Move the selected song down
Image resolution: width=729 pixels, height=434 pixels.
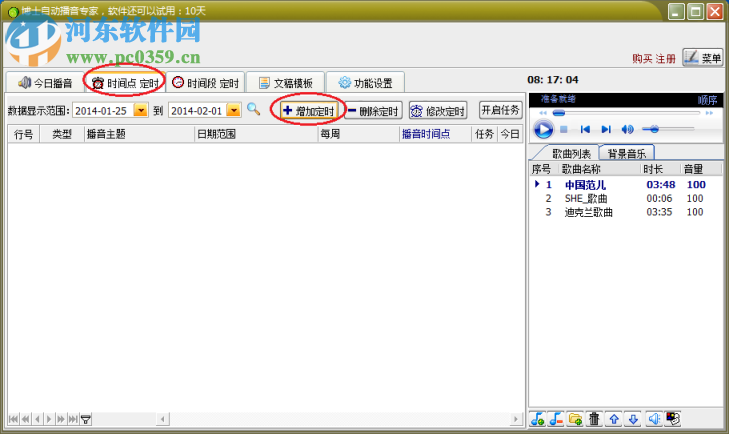pyautogui.click(x=633, y=419)
